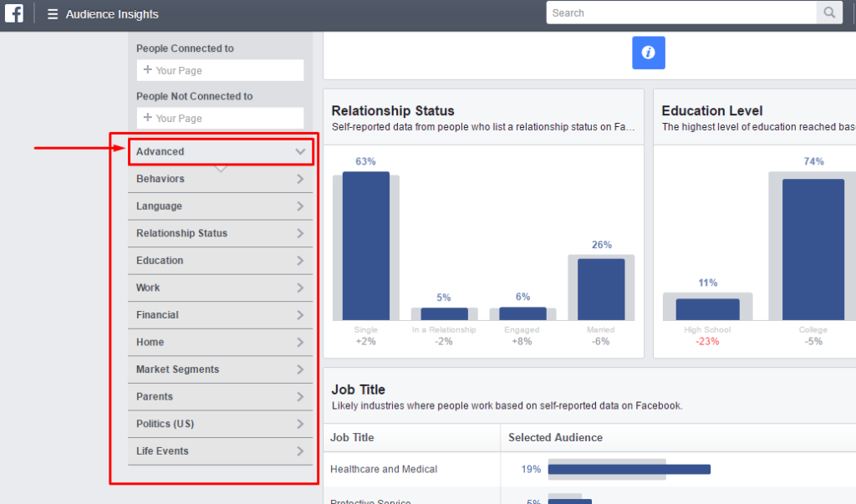
Task: Expand the Behaviors chevron
Action: coord(300,179)
